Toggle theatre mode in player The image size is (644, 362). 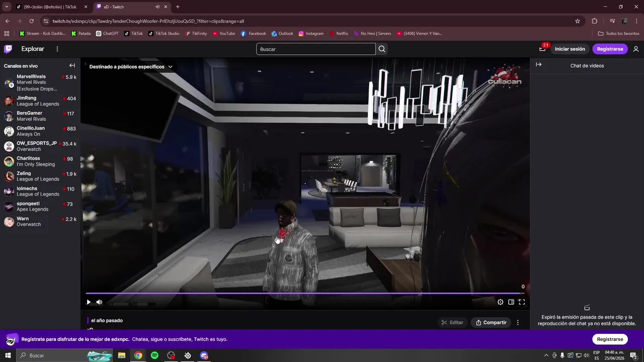511,302
